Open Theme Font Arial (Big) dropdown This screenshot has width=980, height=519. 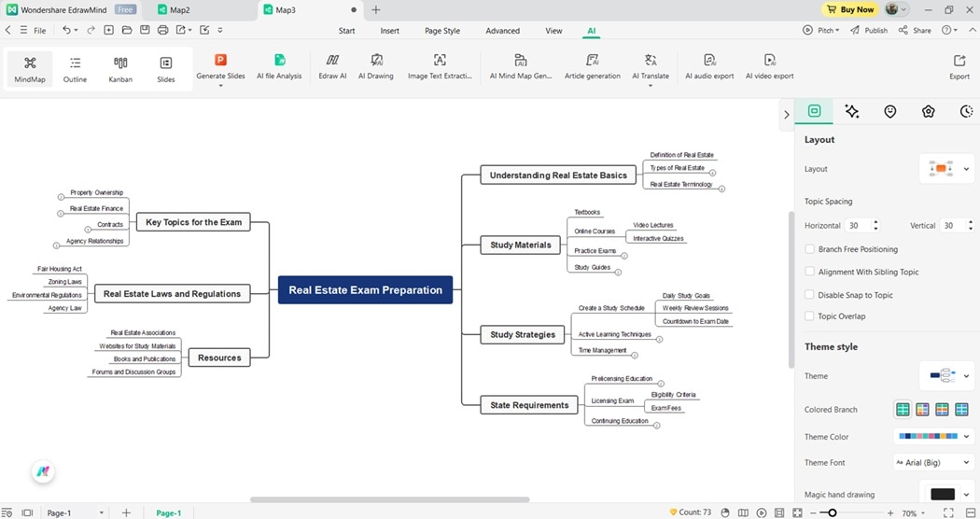(934, 463)
